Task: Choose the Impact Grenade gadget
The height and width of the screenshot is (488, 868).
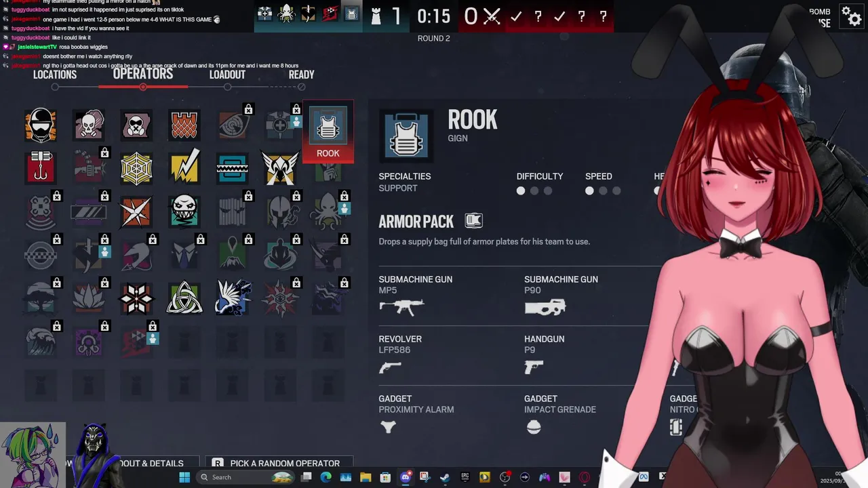Action: point(534,426)
